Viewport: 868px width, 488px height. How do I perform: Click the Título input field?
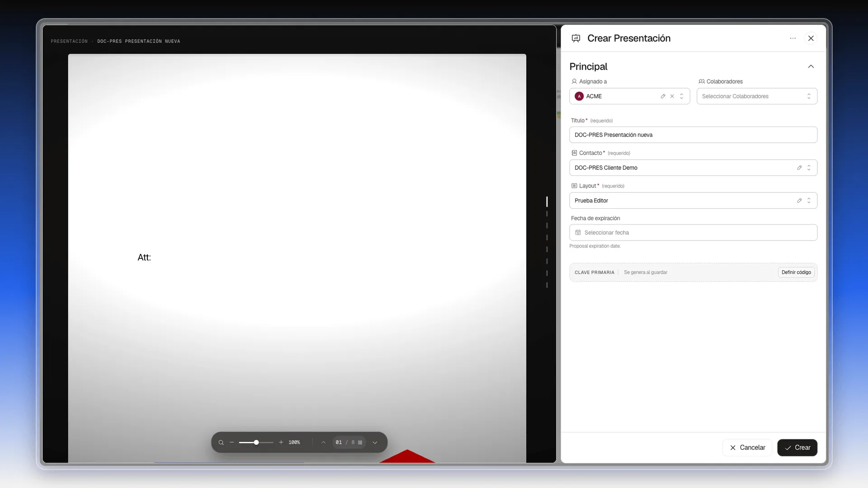pyautogui.click(x=693, y=135)
